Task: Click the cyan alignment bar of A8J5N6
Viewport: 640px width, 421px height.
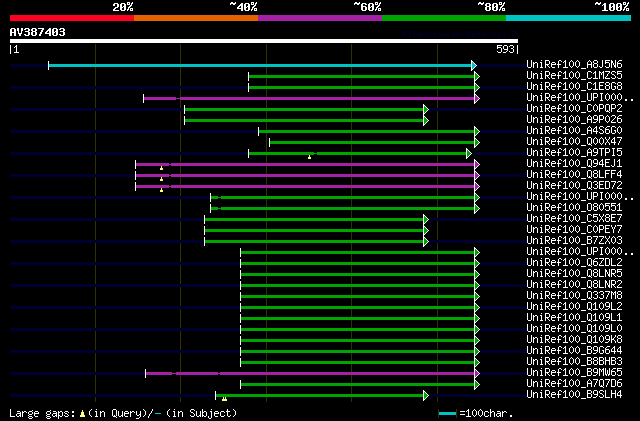Action: coord(260,65)
